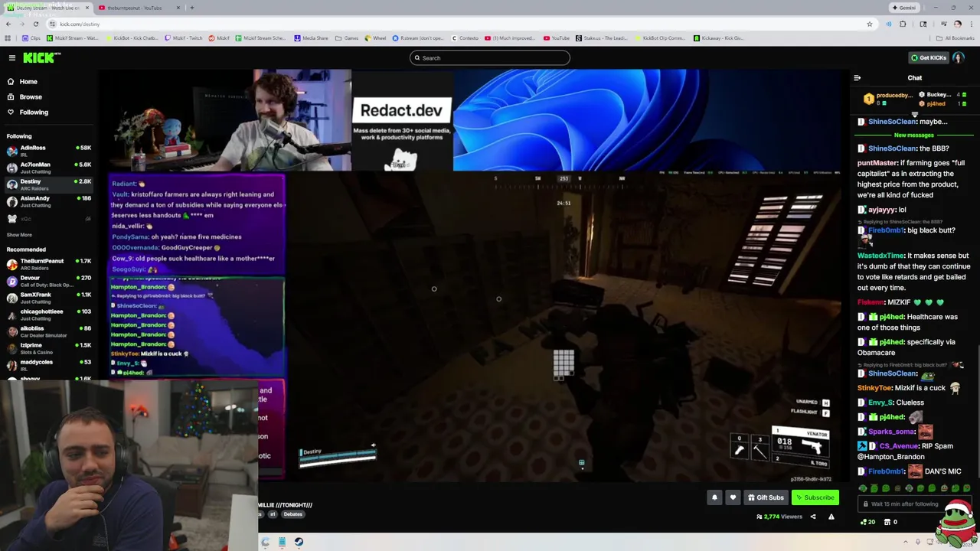Open the chat shop store icon
The height and width of the screenshot is (551, 980).
coord(887,522)
